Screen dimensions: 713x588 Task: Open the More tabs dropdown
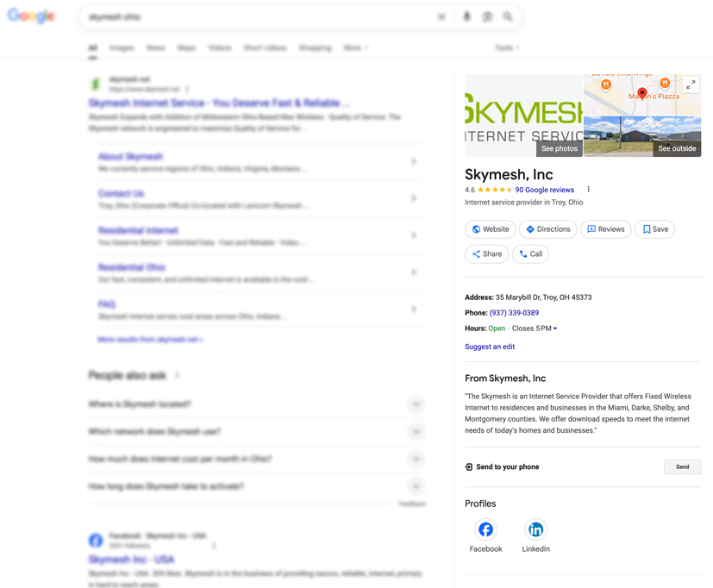click(355, 47)
